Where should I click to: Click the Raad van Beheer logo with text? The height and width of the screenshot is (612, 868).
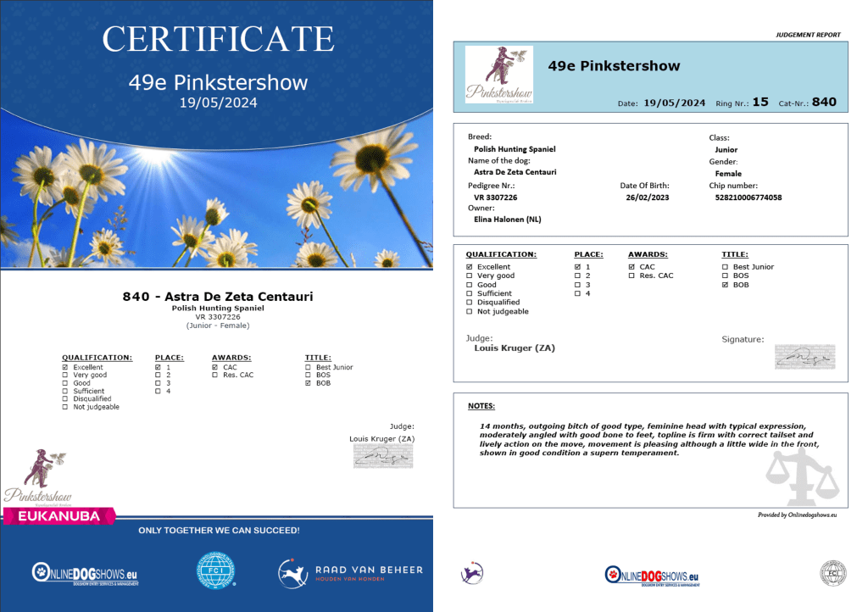tap(349, 574)
